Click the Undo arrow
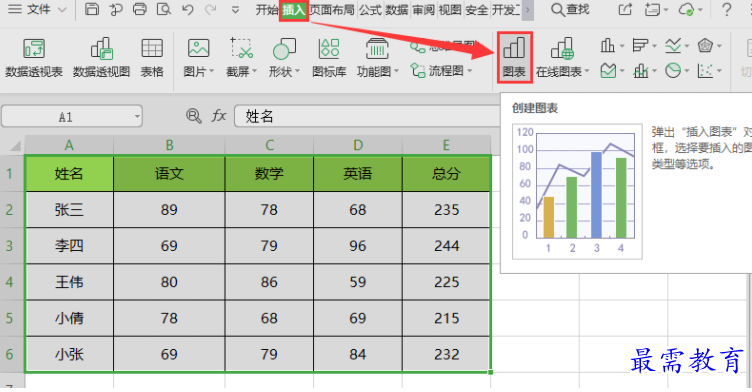The width and height of the screenshot is (752, 392). [188, 10]
